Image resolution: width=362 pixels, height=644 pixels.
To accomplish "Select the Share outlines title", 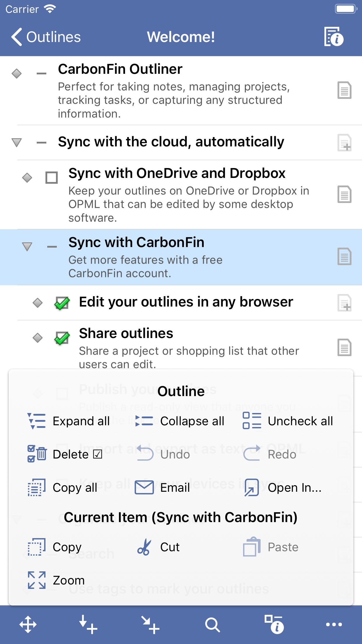I will click(126, 333).
